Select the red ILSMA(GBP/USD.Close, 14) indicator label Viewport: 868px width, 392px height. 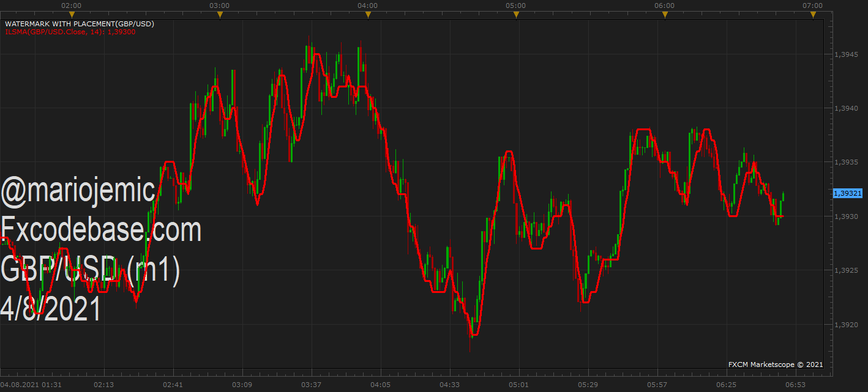pos(70,31)
